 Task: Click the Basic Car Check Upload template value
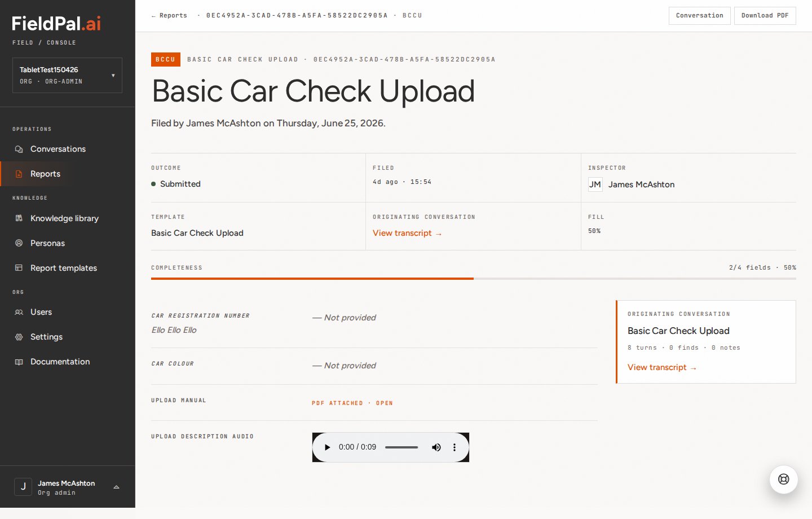[x=197, y=233]
